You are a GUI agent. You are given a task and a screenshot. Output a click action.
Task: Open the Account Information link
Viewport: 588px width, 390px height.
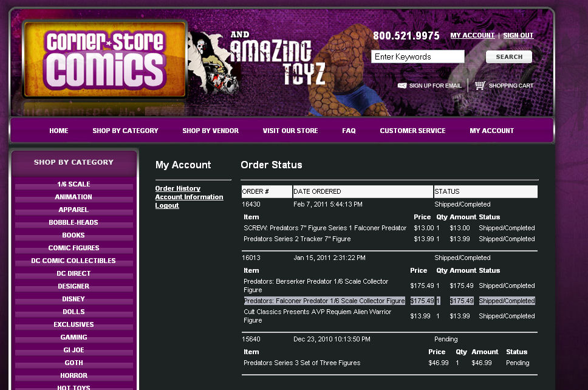pos(189,197)
